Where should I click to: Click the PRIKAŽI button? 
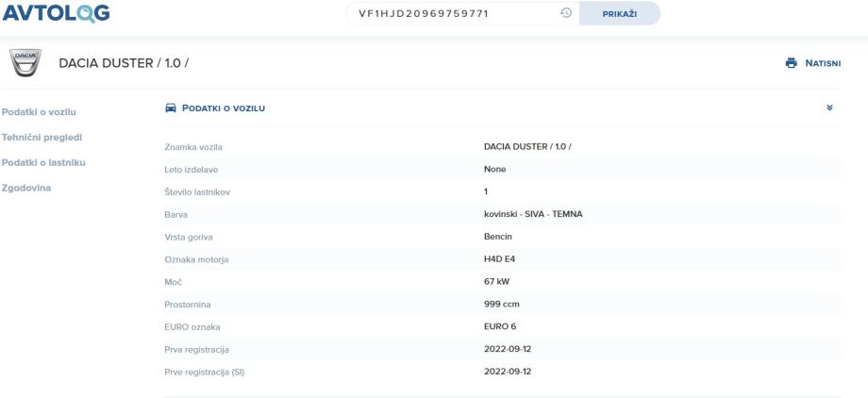(x=620, y=13)
